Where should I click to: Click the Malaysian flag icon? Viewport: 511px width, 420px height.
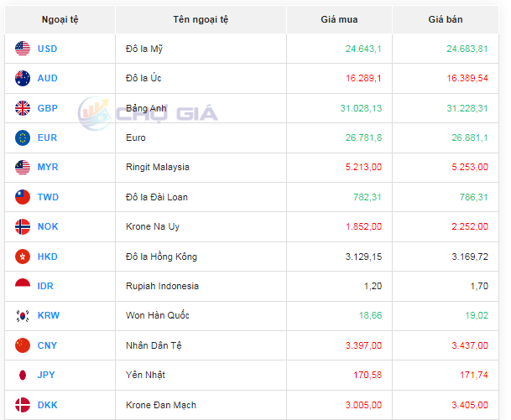tap(23, 167)
